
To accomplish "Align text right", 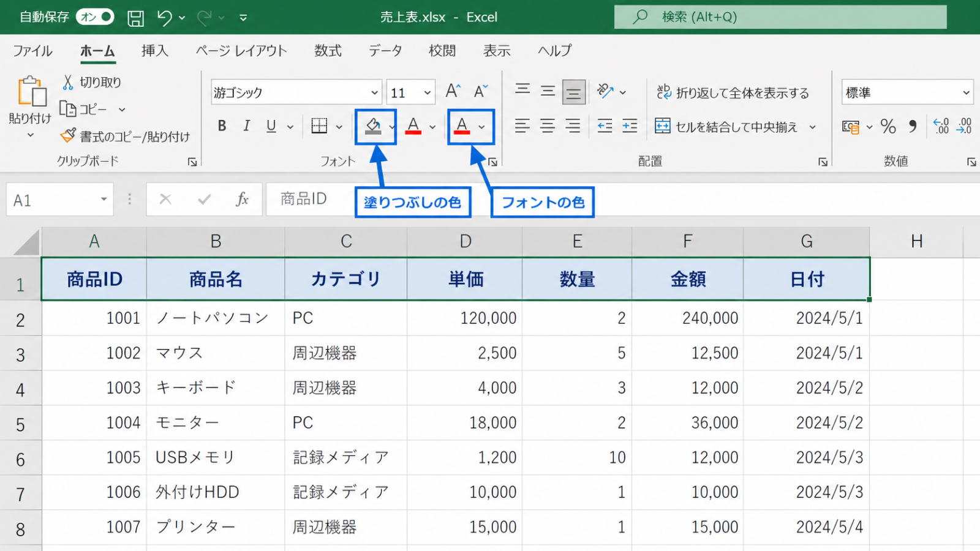I will [x=573, y=126].
